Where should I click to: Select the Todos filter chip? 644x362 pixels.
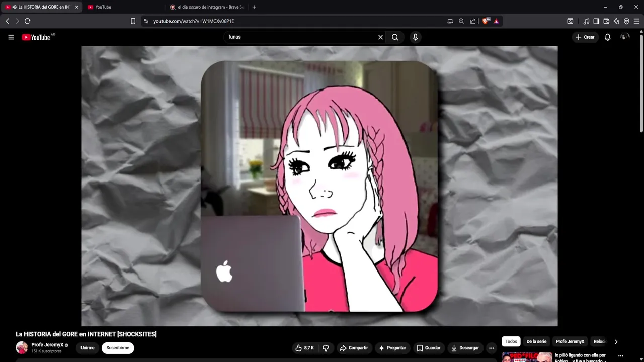point(511,341)
